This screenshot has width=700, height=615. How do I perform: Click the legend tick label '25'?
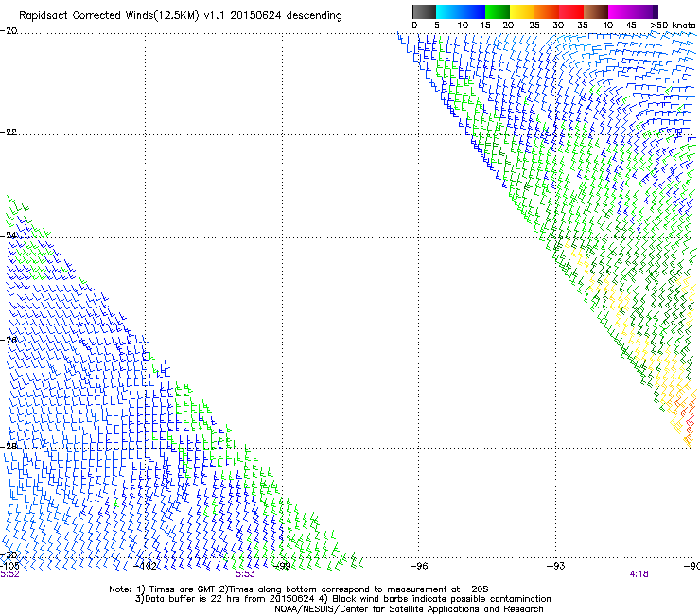point(534,26)
